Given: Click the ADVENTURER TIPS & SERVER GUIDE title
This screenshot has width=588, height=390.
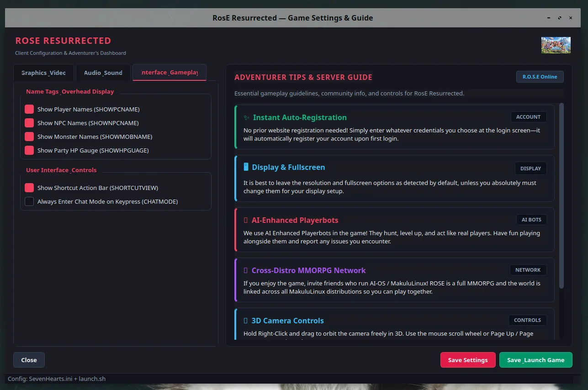Looking at the screenshot, I should point(303,77).
